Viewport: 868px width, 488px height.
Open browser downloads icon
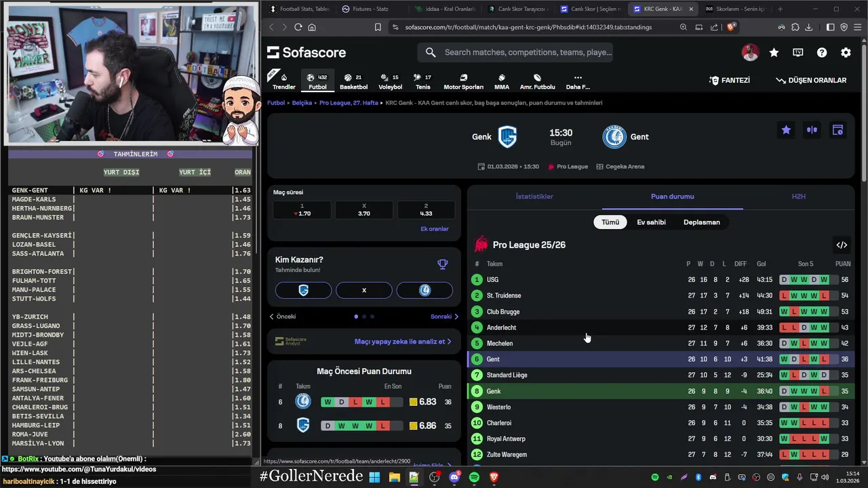(x=809, y=27)
